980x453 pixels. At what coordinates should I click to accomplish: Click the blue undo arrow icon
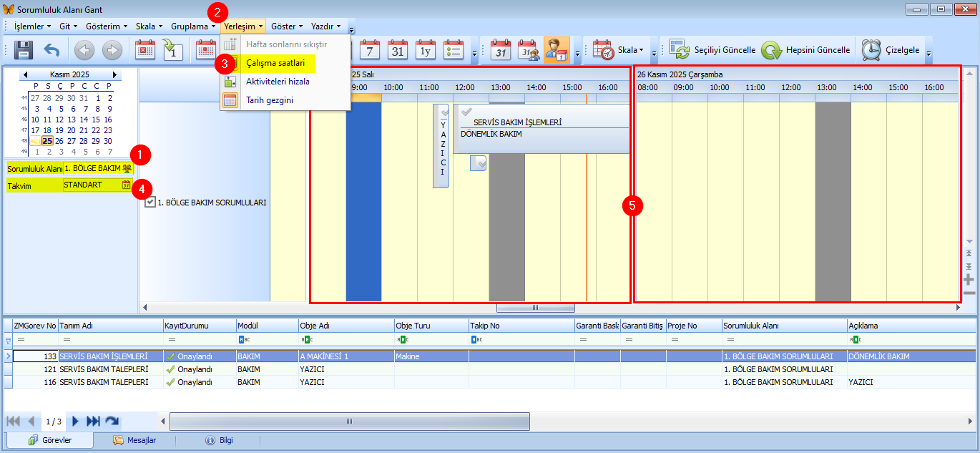click(52, 50)
